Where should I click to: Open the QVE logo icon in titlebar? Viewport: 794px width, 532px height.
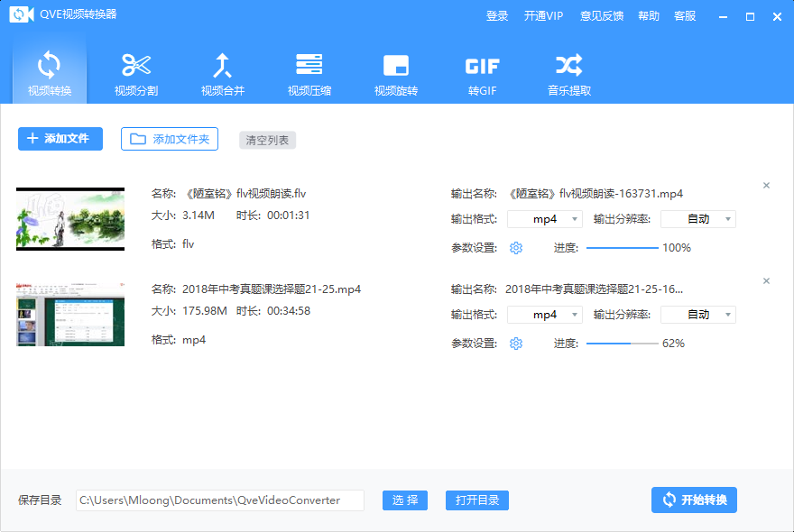click(x=21, y=14)
